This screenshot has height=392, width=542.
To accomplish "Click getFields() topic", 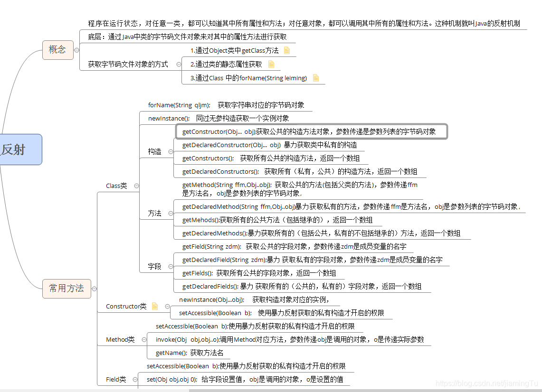I will 259,273.
